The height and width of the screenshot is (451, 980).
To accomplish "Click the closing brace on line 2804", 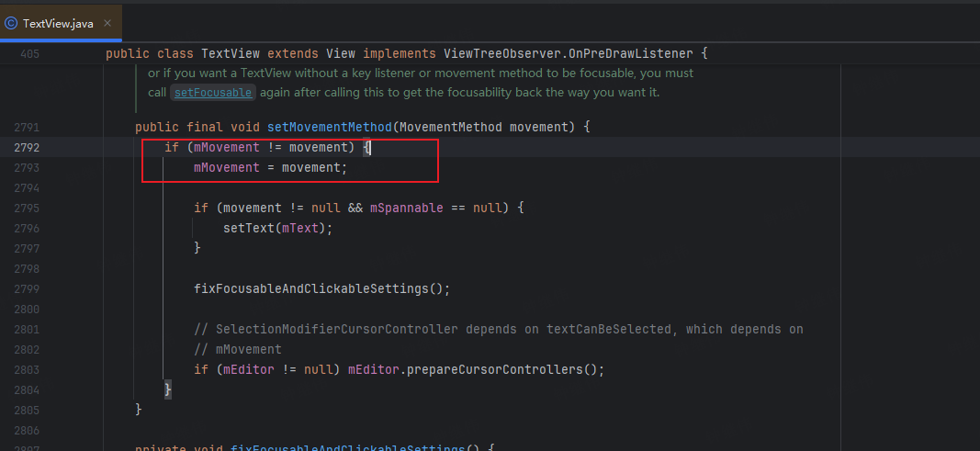I will tap(167, 389).
